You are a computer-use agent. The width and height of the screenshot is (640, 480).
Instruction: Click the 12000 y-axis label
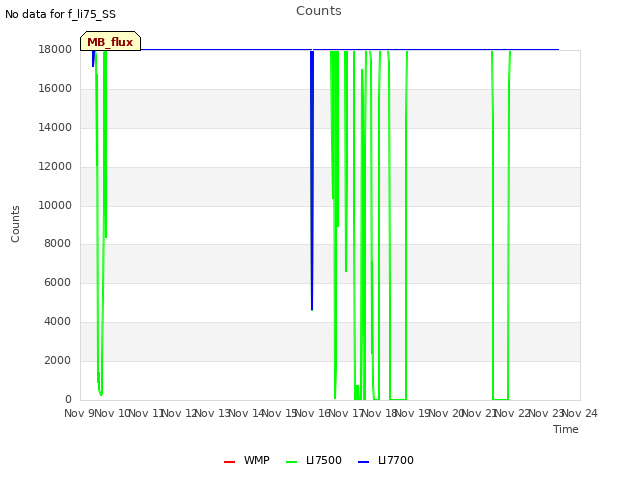pos(55,166)
